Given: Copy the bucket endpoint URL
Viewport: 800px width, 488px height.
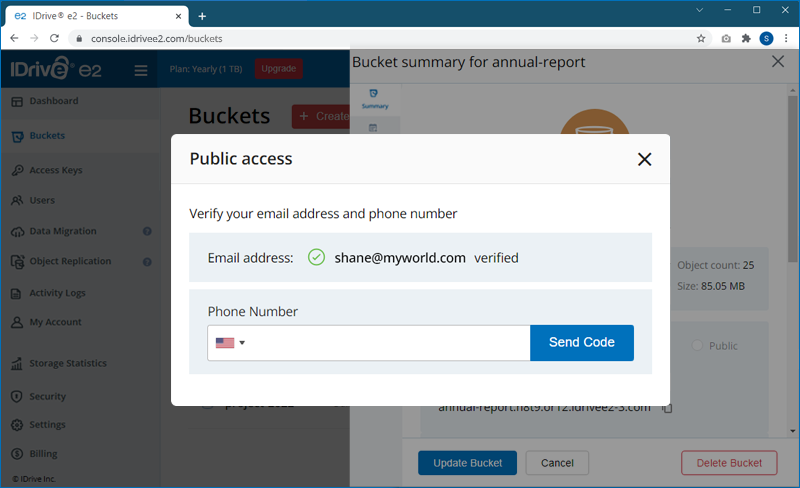Looking at the screenshot, I should (x=667, y=407).
